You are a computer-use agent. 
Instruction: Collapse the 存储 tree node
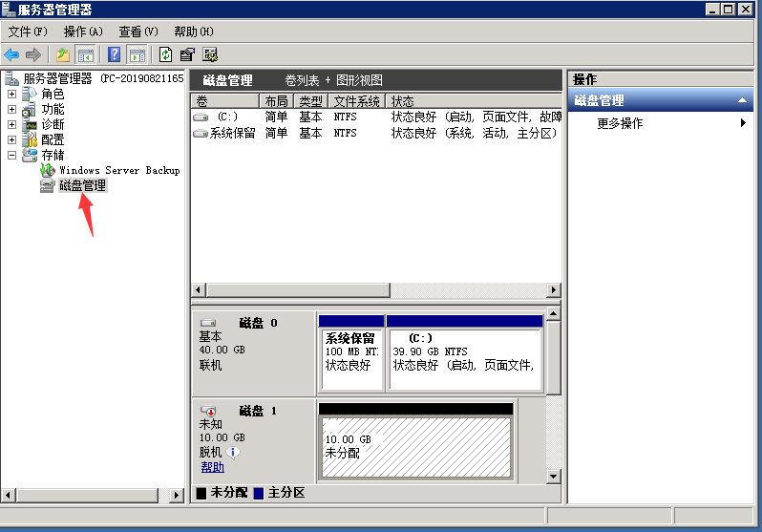(x=11, y=155)
